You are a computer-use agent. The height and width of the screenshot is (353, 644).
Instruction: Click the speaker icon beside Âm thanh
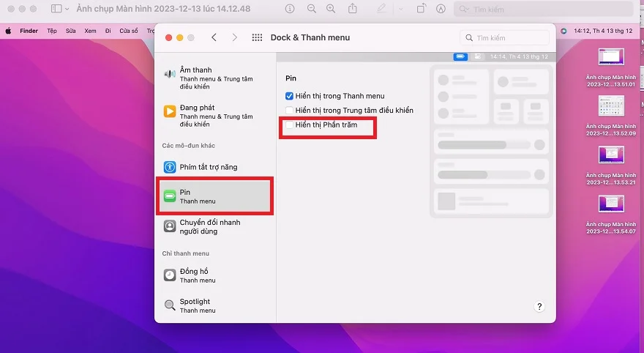(x=170, y=75)
